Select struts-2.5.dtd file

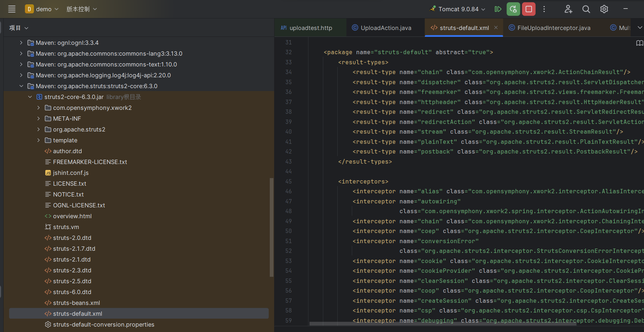tap(72, 281)
